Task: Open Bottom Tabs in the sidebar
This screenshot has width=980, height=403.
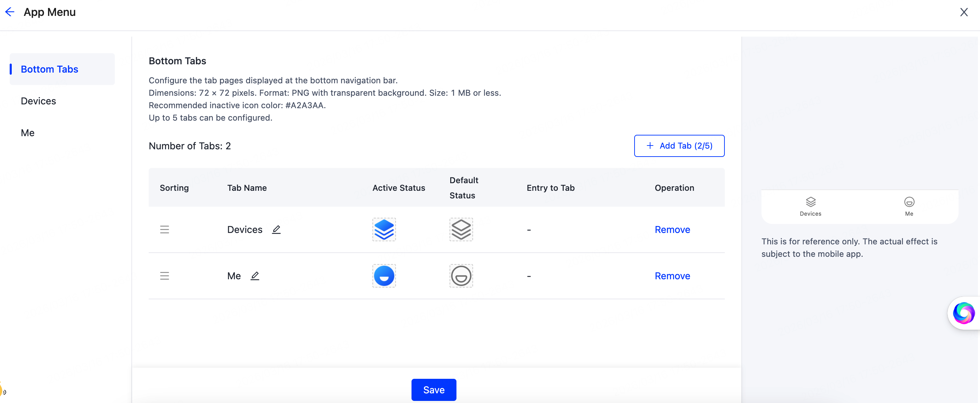Action: pyautogui.click(x=49, y=69)
